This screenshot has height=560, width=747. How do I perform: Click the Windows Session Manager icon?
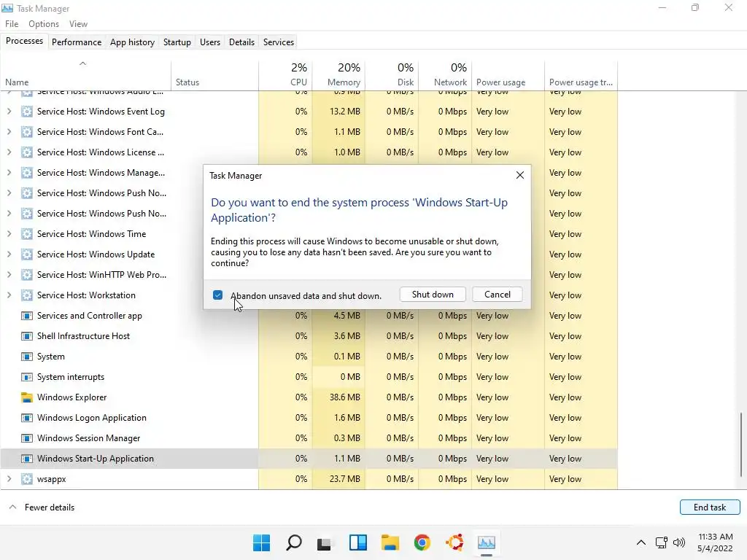(x=27, y=438)
